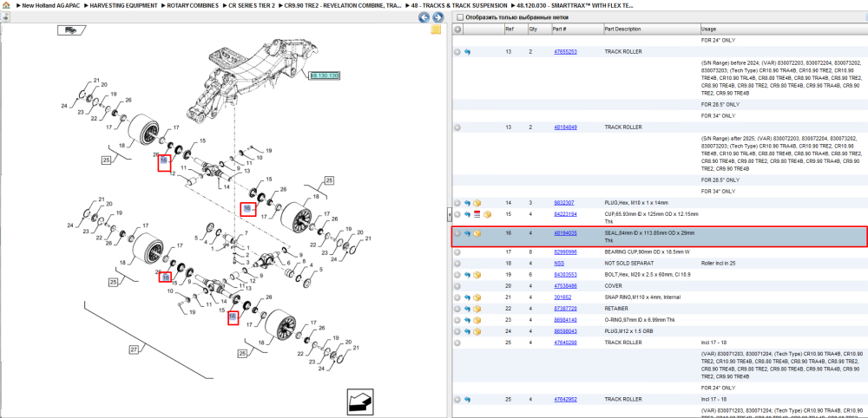Click the blue arrow icon in the SEAL row

[467, 233]
